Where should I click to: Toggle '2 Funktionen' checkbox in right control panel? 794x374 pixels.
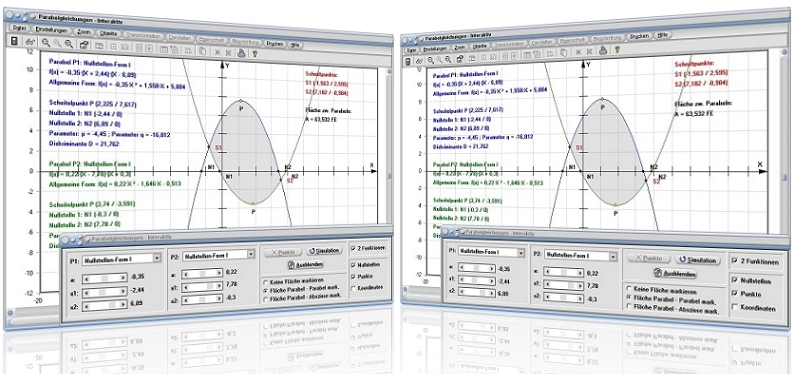pyautogui.click(x=735, y=261)
